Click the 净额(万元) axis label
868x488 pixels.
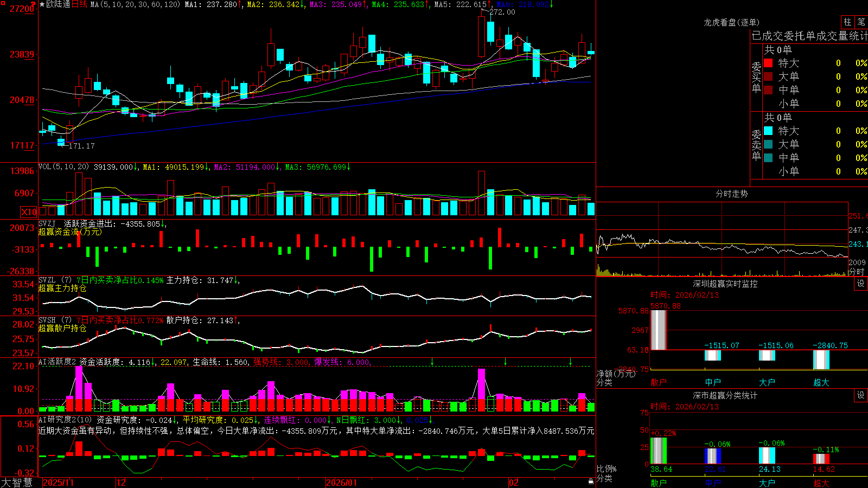coord(616,374)
